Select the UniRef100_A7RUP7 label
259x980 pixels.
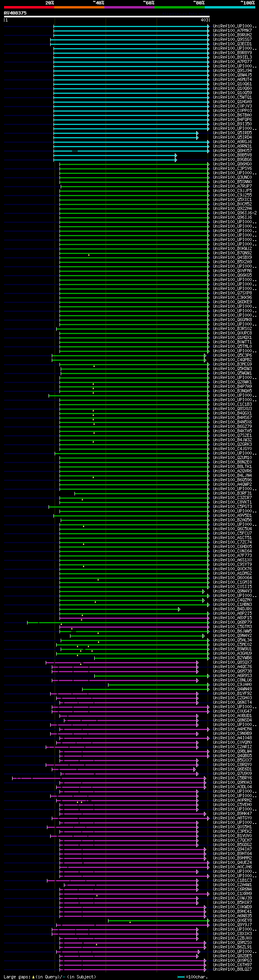point(232,186)
